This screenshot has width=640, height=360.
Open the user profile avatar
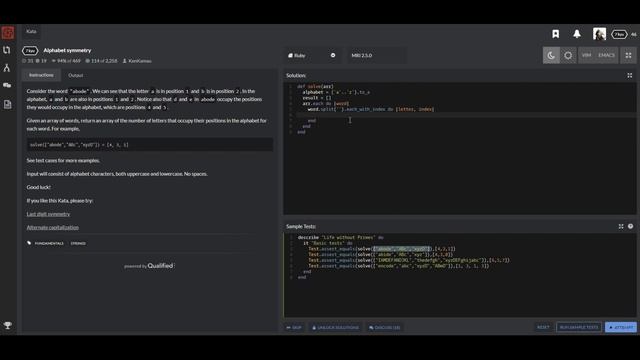(x=599, y=34)
